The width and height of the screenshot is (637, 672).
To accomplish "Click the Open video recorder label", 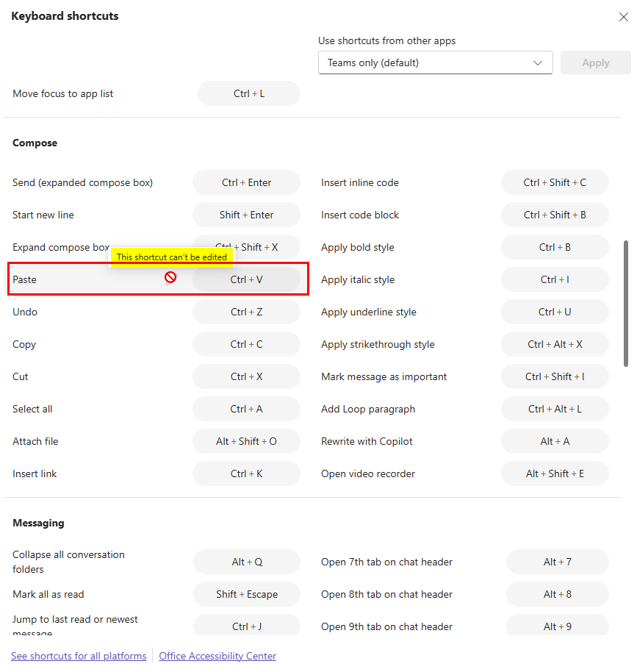I will click(x=368, y=473).
